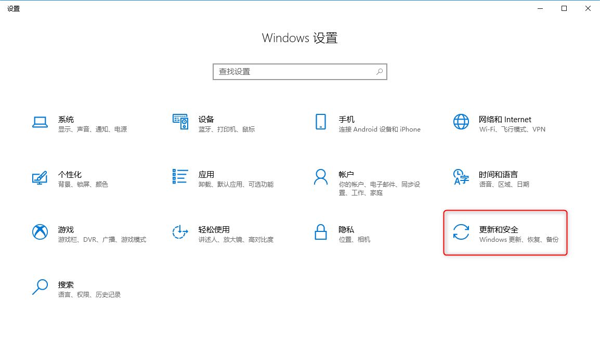Image resolution: width=600 pixels, height=364 pixels.
Task: Click the 个性化 paintbrush icon
Action: (40, 178)
